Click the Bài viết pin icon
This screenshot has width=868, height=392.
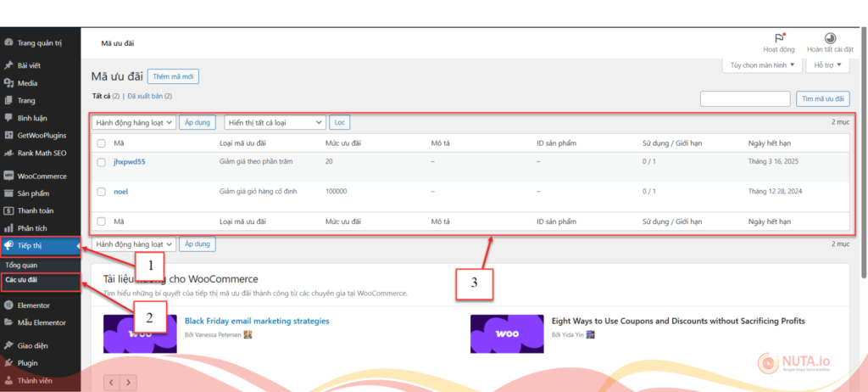pyautogui.click(x=8, y=65)
